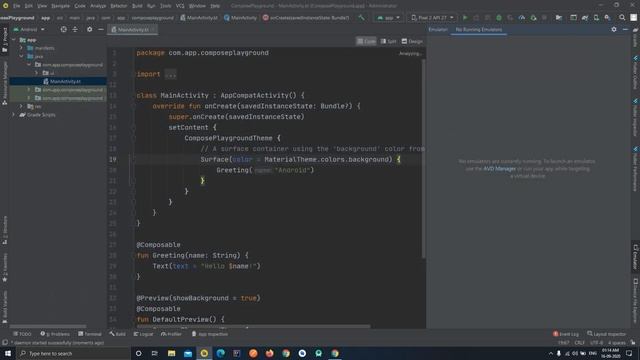Click the project folder icon in right toolbar
The width and height of the screenshot is (640, 360).
pyautogui.click(x=559, y=18)
